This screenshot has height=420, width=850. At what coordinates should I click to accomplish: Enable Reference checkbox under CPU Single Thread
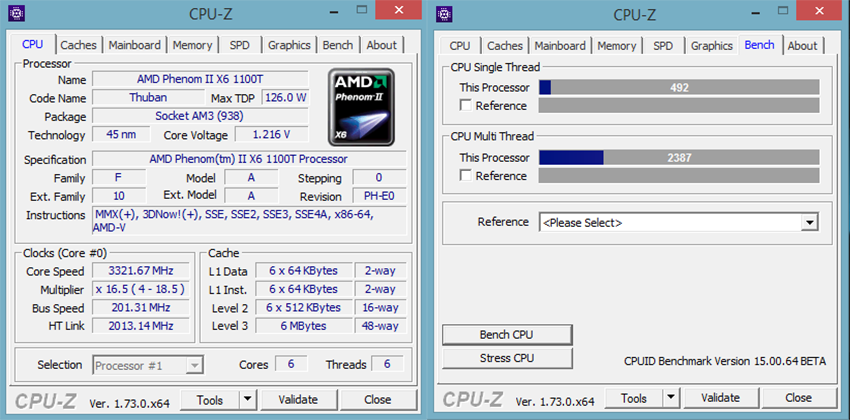pos(465,105)
